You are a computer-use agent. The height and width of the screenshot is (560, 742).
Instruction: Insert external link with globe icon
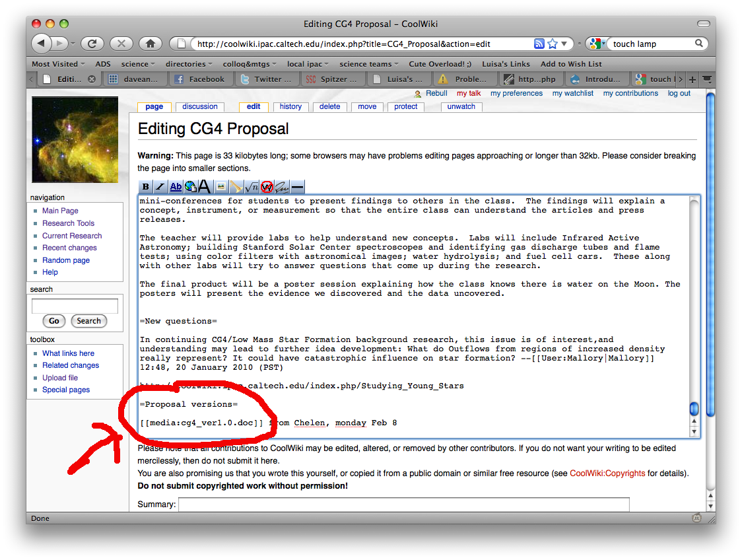tap(190, 187)
